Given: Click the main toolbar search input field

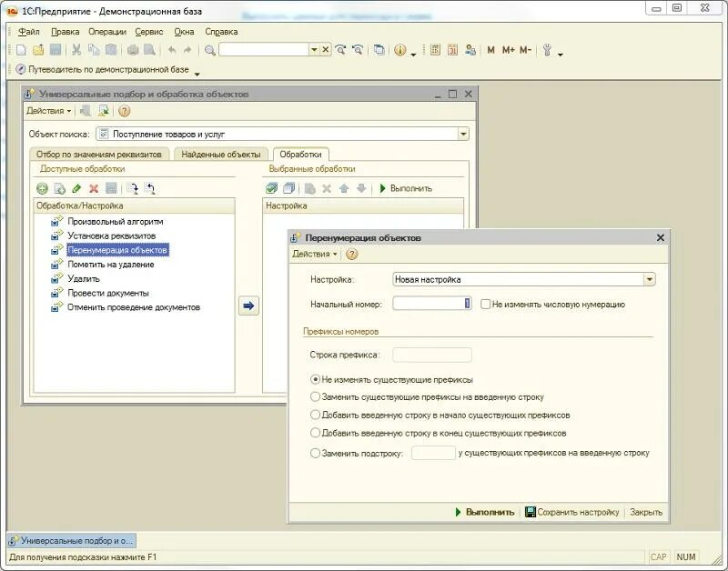Looking at the screenshot, I should point(264,49).
